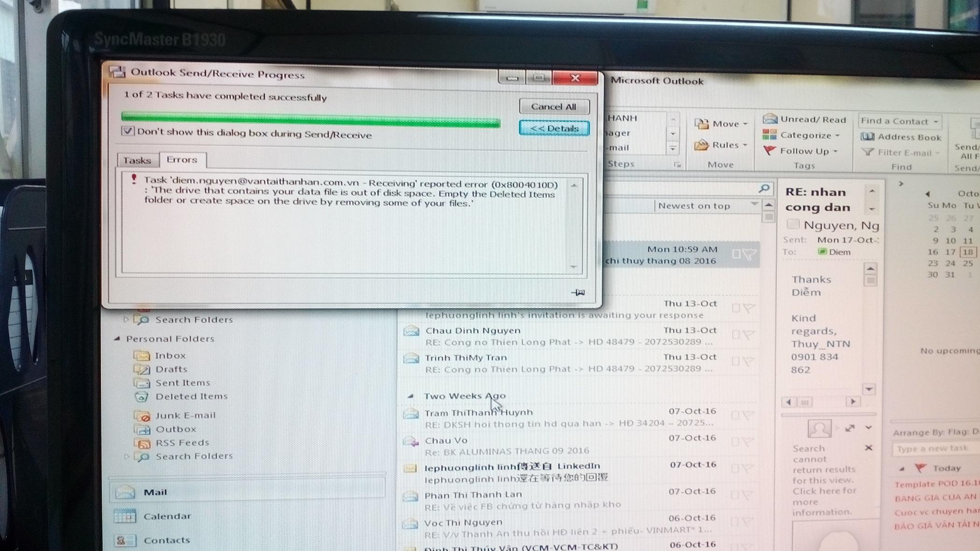This screenshot has height=551, width=980.
Task: Open the RSS Feeds folder
Action: [172, 443]
